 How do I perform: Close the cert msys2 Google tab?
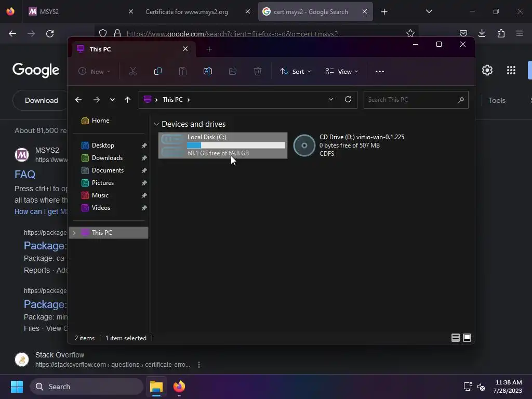coord(364,11)
